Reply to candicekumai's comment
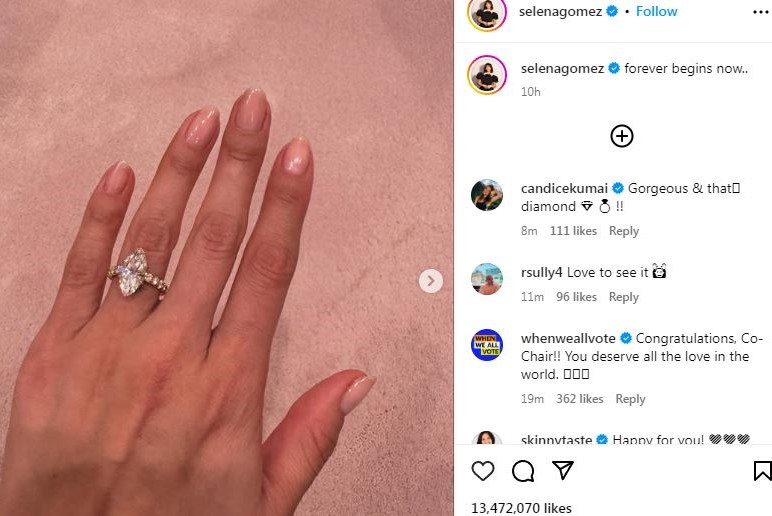The width and height of the screenshot is (772, 516). click(624, 231)
